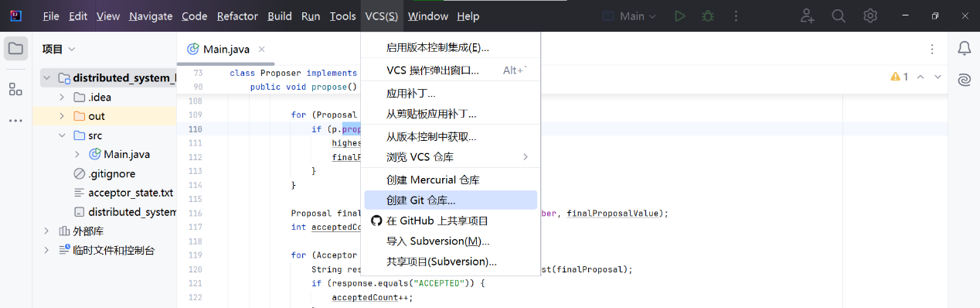Open the AI Assistant spiral icon
980x308 pixels.
pyautogui.click(x=964, y=80)
